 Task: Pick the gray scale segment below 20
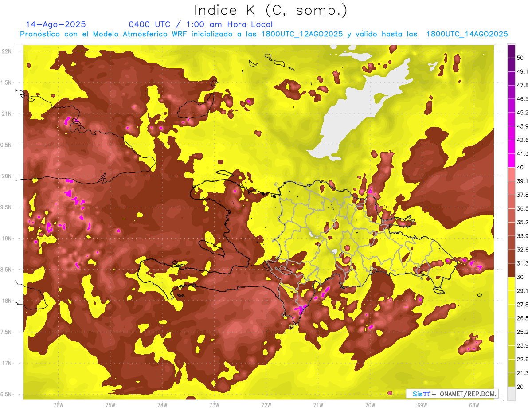tap(511, 394)
